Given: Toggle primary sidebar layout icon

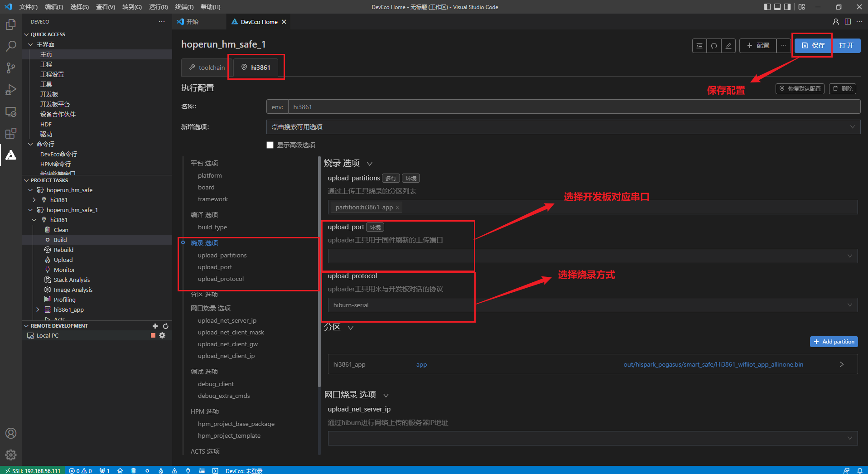Looking at the screenshot, I should [x=767, y=7].
